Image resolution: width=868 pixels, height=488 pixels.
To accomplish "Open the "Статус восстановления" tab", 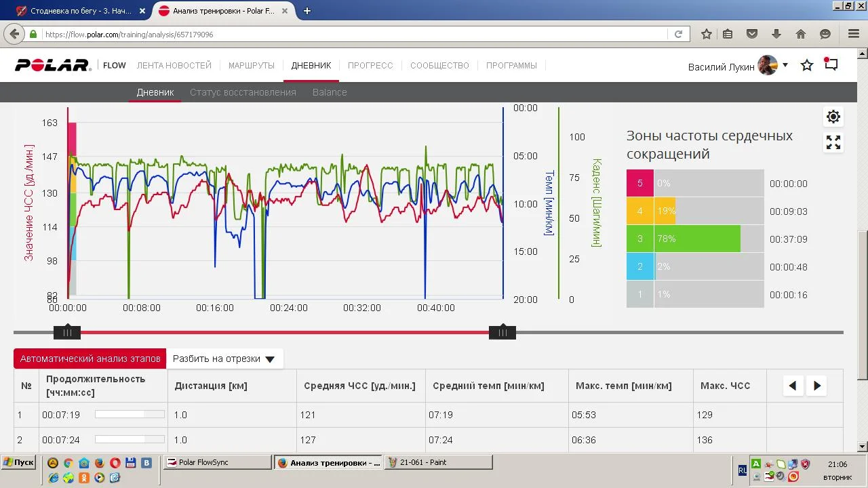I will click(243, 92).
